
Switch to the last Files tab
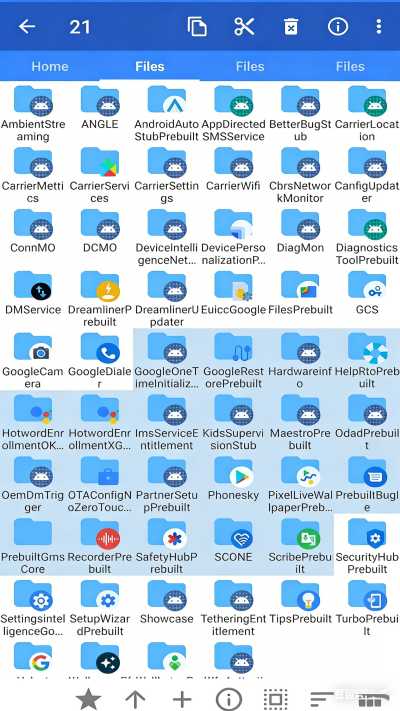coord(350,67)
